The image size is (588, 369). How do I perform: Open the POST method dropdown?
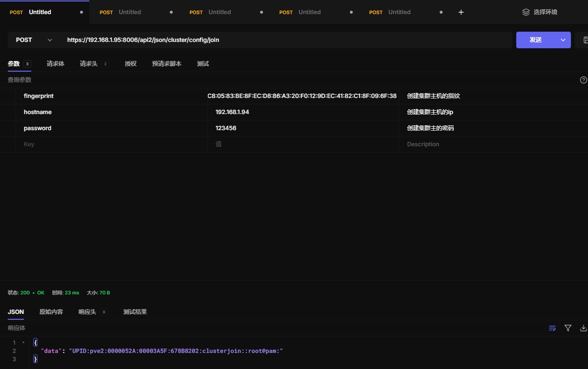point(33,40)
